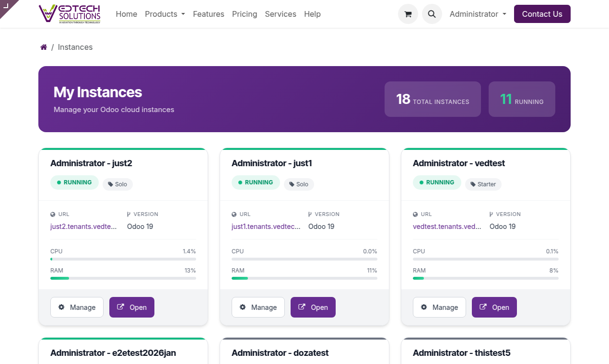Go to the Home menu item

tap(127, 14)
